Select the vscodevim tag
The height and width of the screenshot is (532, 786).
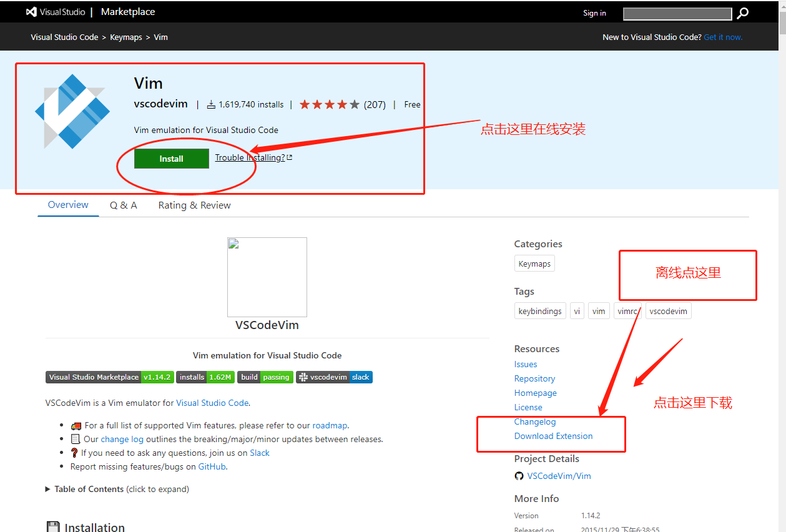tap(668, 311)
